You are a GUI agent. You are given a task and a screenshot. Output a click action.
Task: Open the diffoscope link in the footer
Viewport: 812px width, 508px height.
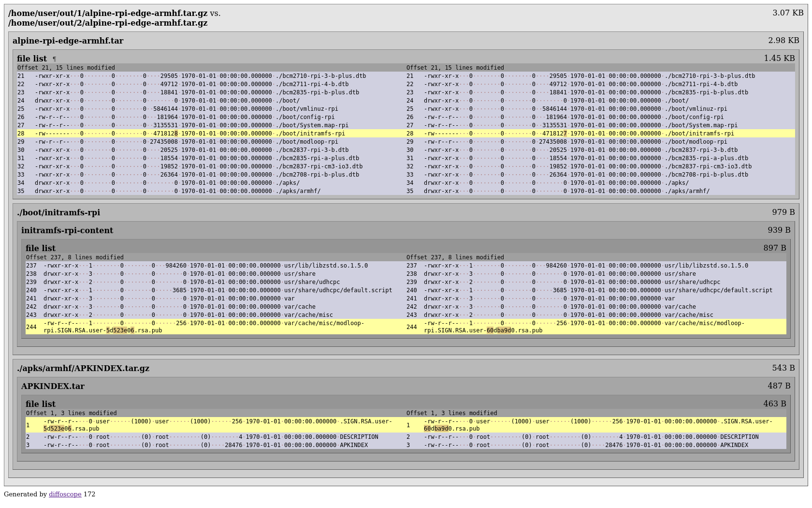click(65, 494)
